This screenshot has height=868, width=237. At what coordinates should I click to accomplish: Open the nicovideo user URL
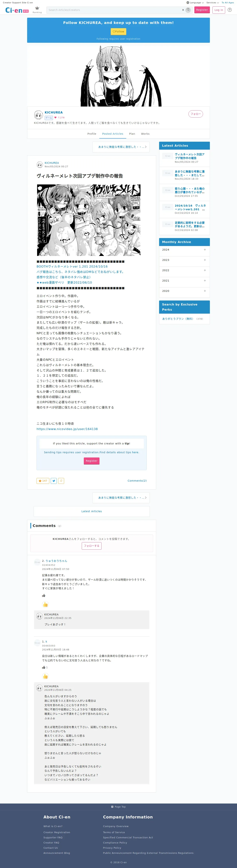tap(67, 429)
